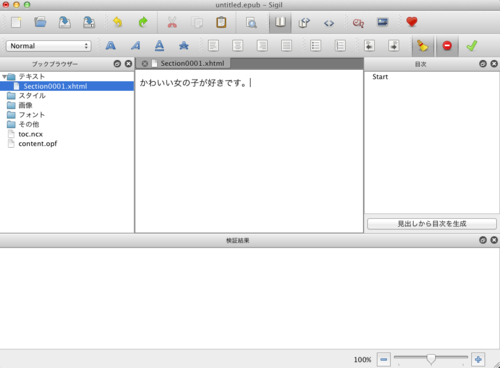The width and height of the screenshot is (500, 368).
Task: Copy selection with Copy icon
Action: tap(197, 22)
